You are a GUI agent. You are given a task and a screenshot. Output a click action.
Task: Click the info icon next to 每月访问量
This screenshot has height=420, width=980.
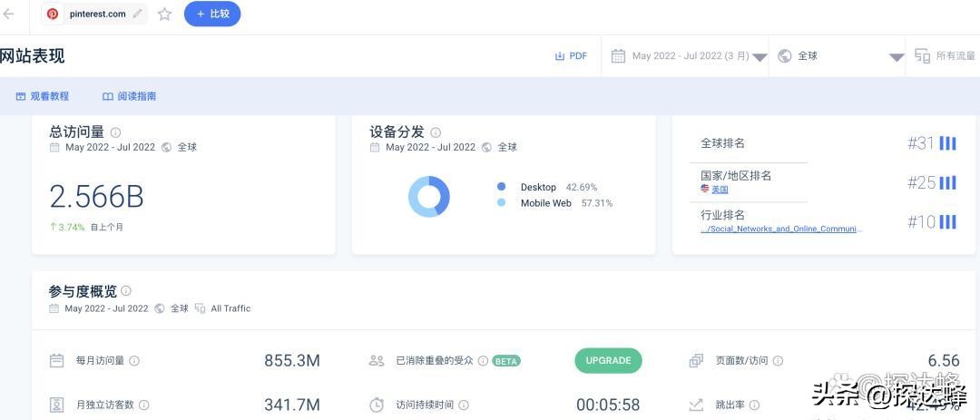point(133,361)
